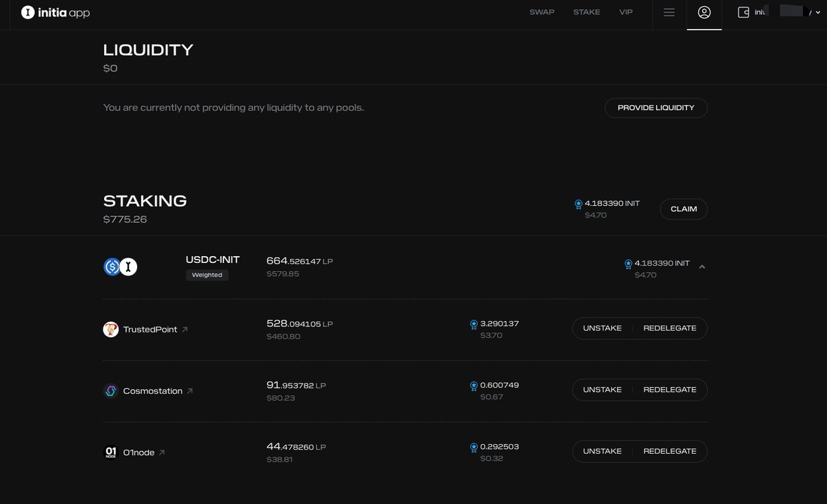
Task: Click PROVIDE LIQUIDITY button
Action: click(x=656, y=108)
